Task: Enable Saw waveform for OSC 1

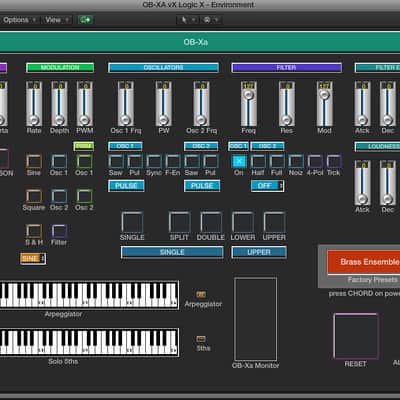Action: click(x=116, y=161)
